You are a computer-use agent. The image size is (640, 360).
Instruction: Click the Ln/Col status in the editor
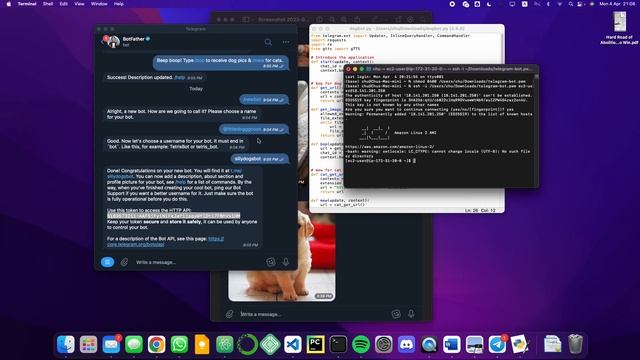pos(480,210)
